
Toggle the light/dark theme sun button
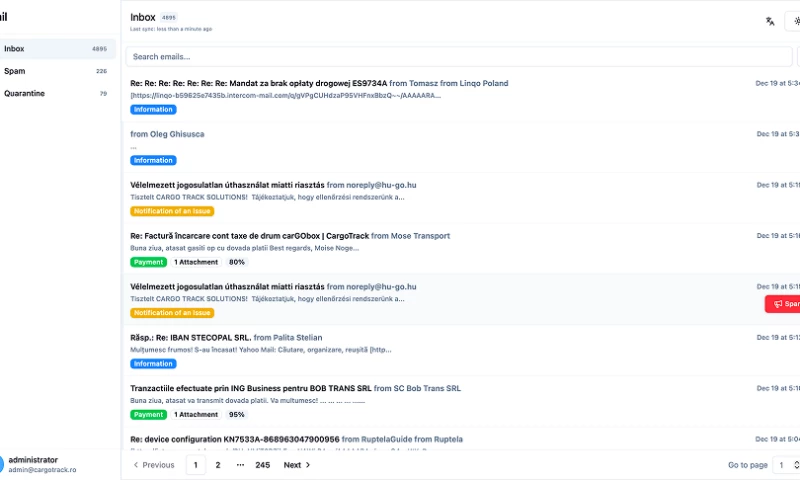[x=794, y=21]
